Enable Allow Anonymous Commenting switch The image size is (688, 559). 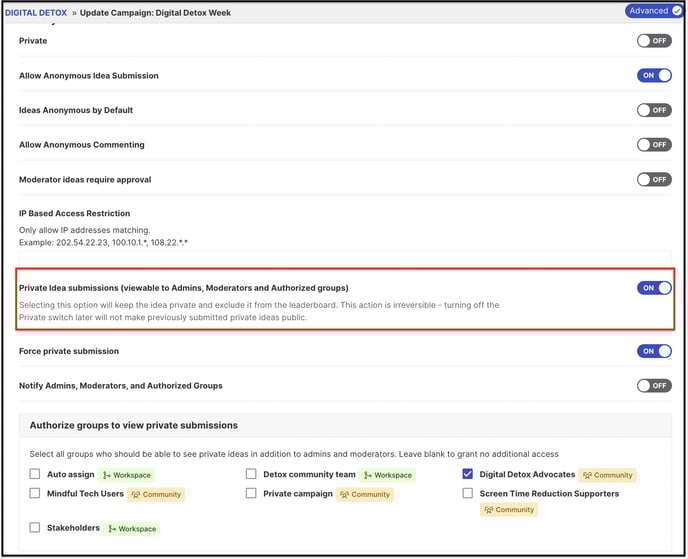[x=654, y=145]
